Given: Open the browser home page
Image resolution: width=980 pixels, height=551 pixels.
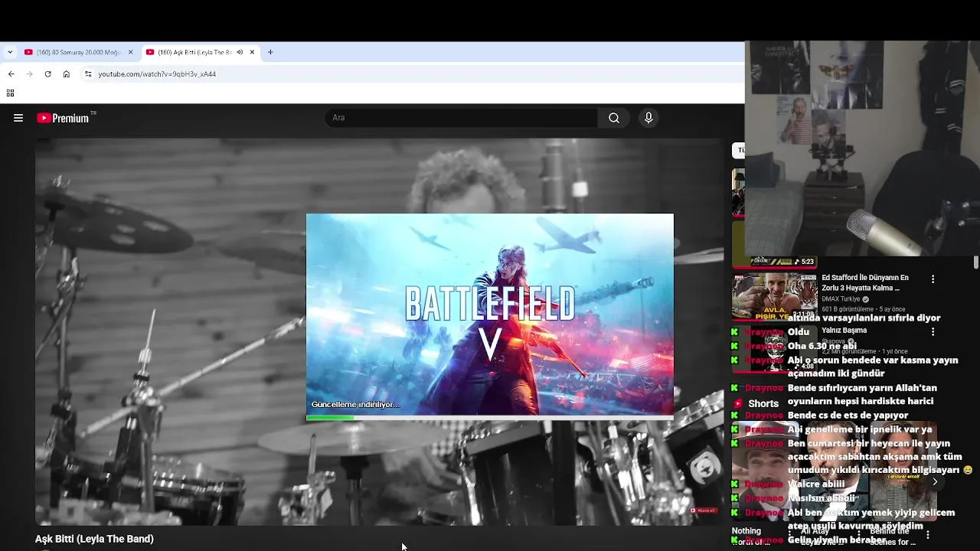Looking at the screenshot, I should pos(67,74).
